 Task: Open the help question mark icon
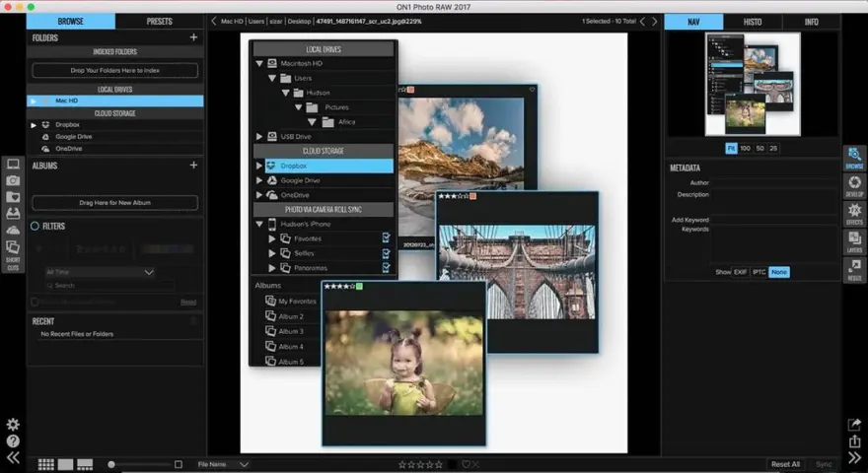(x=13, y=440)
